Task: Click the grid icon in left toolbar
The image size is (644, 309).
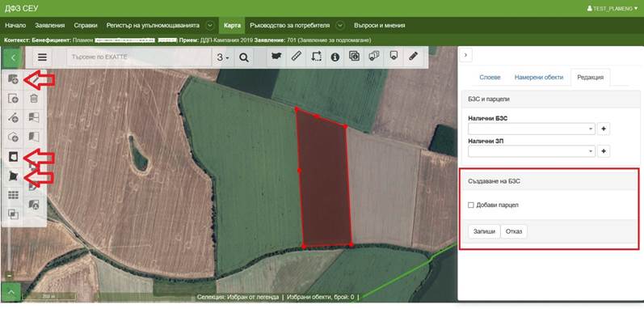Action: point(14,195)
